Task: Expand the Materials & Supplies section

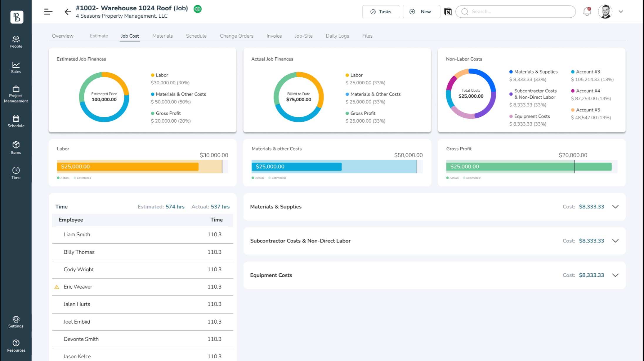Action: click(x=615, y=207)
